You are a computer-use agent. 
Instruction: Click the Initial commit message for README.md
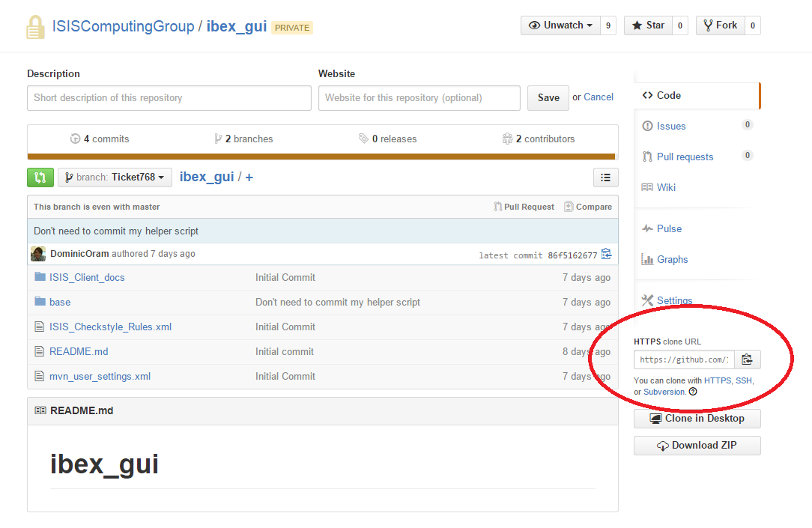(285, 351)
